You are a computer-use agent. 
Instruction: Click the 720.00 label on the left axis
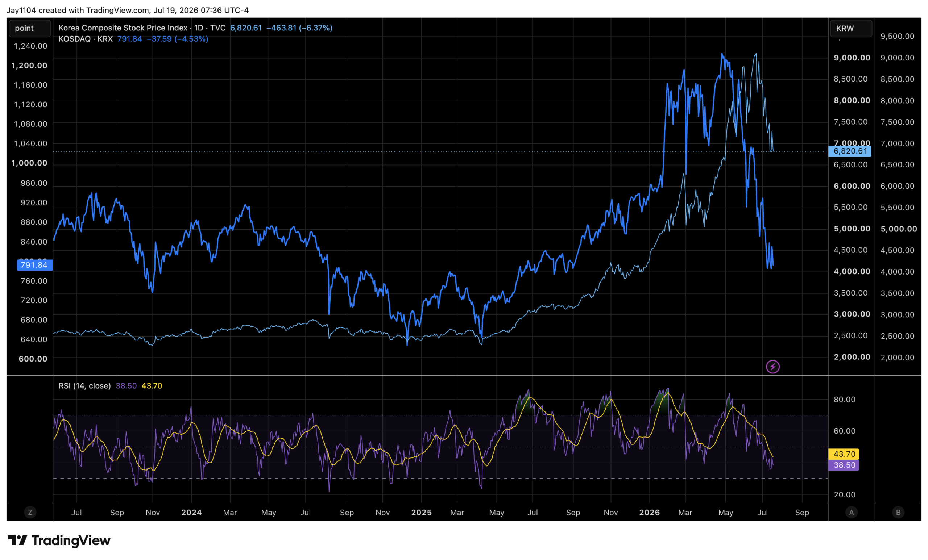[x=34, y=300]
